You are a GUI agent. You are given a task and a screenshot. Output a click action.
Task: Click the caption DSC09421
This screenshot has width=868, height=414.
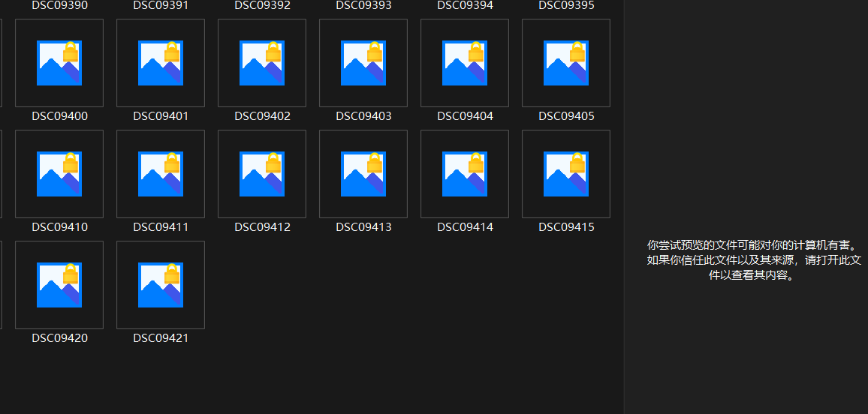161,338
